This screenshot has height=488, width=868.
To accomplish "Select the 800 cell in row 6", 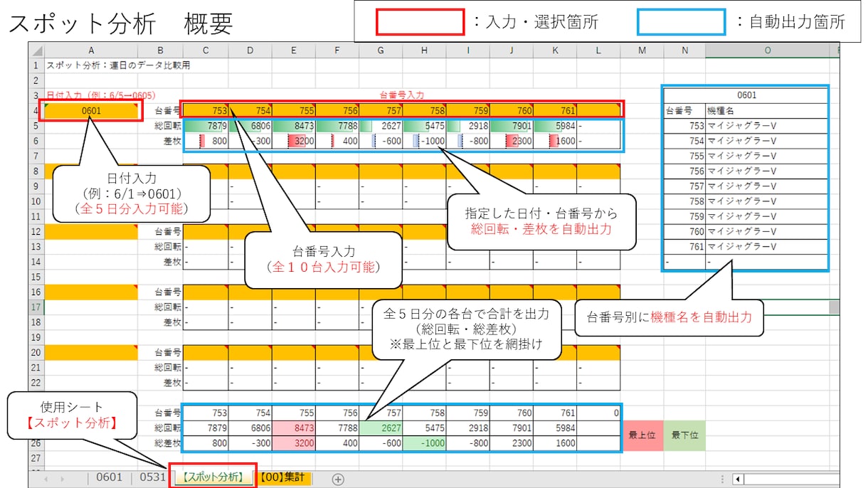I will point(206,141).
